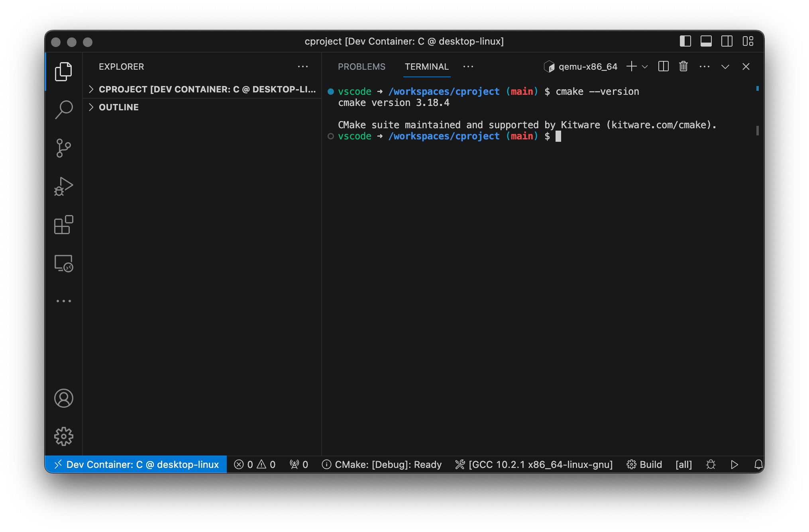
Task: Toggle primary side bar visibility
Action: [x=685, y=41]
